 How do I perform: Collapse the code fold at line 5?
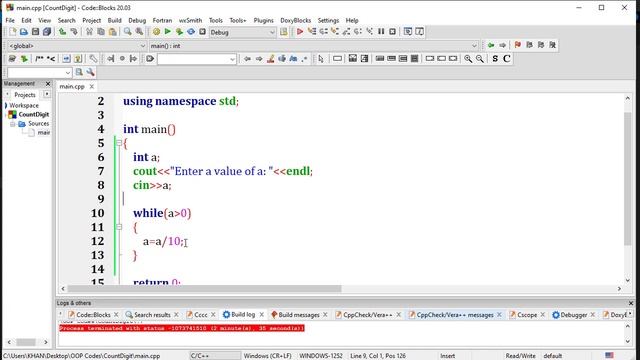119,143
